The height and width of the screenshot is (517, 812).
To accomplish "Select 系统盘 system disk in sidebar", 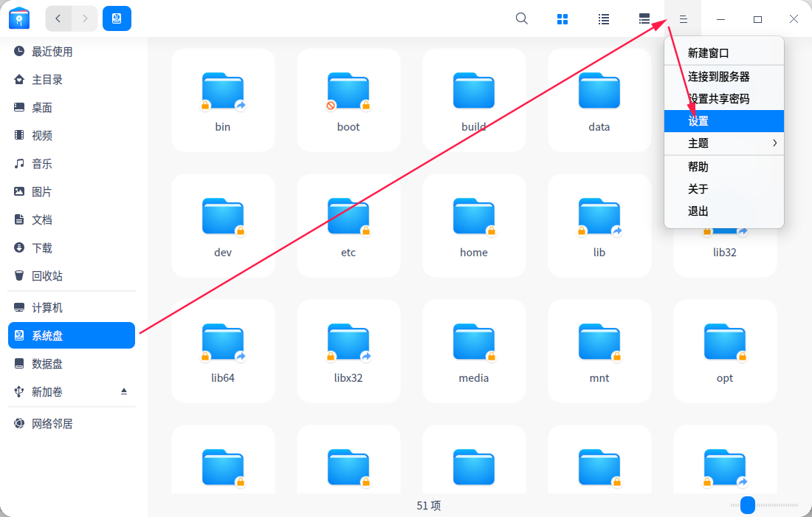I will [72, 335].
